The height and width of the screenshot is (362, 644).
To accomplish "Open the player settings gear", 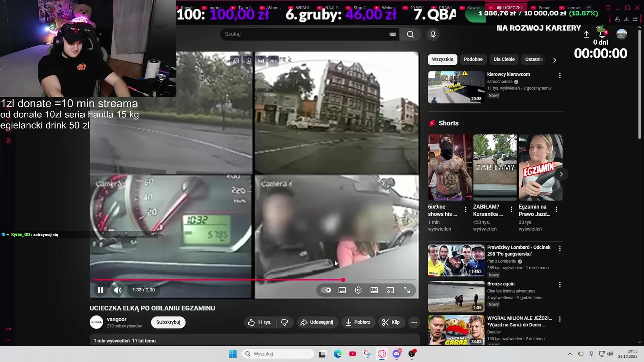I will point(358,290).
